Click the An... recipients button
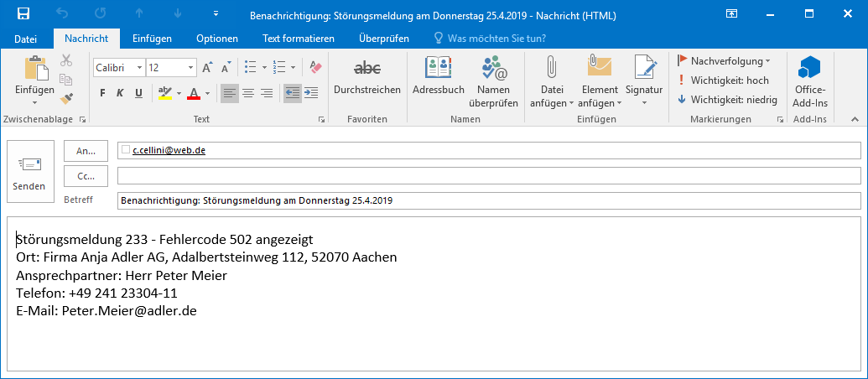The width and height of the screenshot is (868, 379). click(86, 151)
